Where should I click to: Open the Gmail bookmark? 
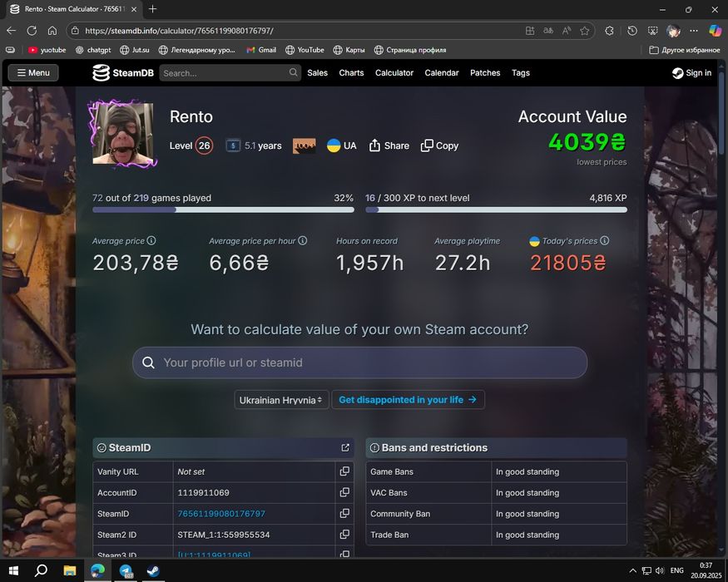click(261, 50)
